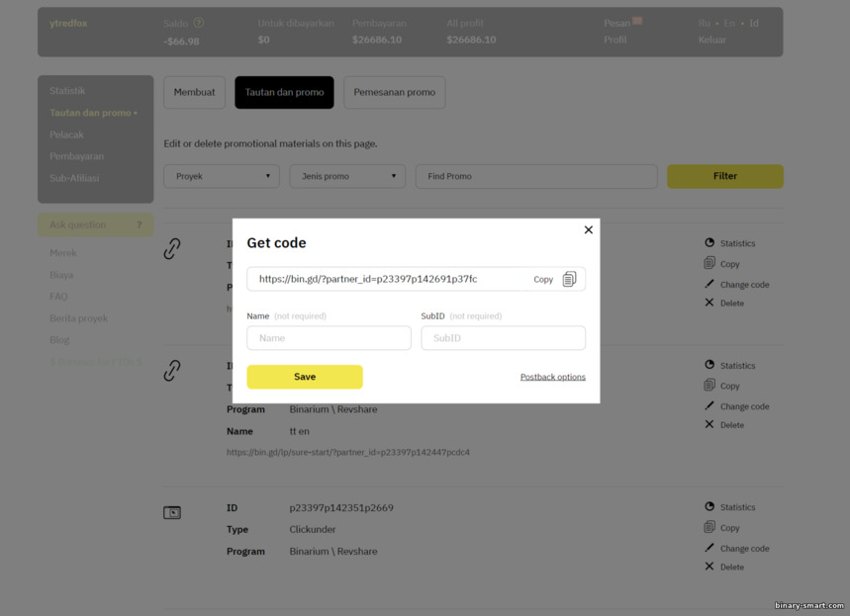The height and width of the screenshot is (616, 850).
Task: Click Change code pencil for first promo
Action: (709, 284)
